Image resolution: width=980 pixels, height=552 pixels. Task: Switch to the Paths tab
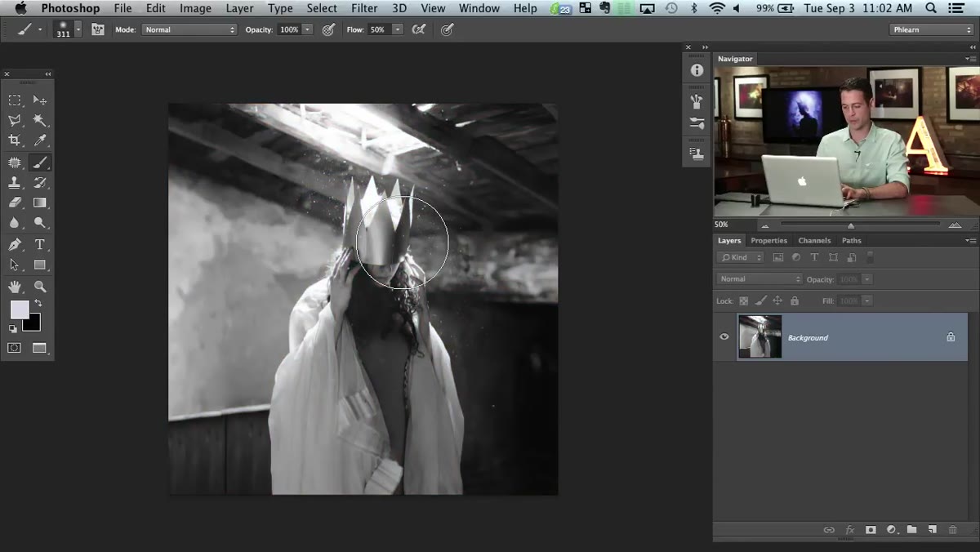pyautogui.click(x=852, y=240)
